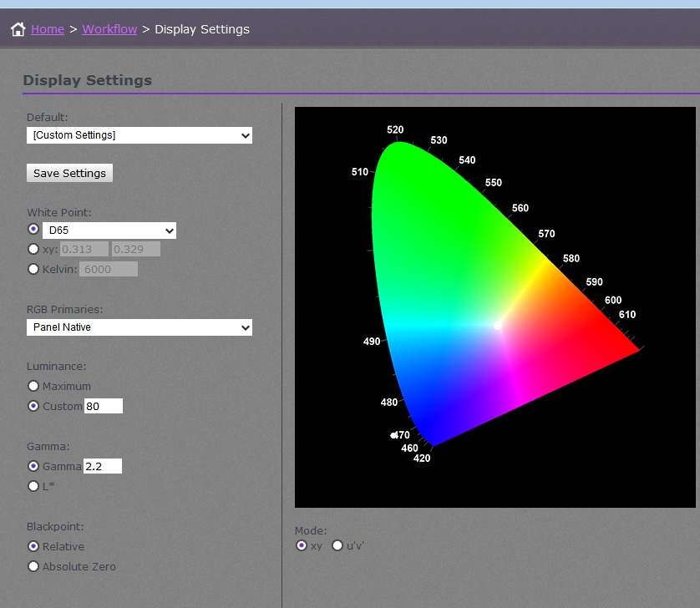
Task: Expand the D65 white point dropdown
Action: [x=109, y=231]
